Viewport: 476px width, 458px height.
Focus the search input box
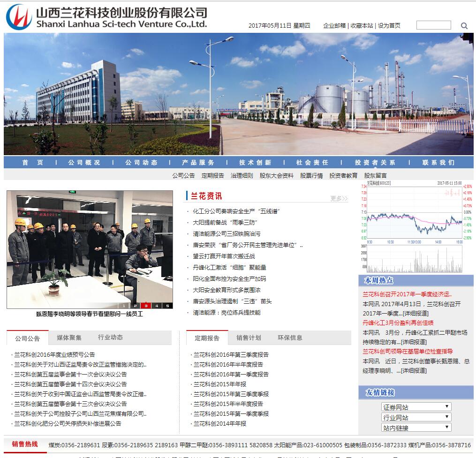(433, 25)
